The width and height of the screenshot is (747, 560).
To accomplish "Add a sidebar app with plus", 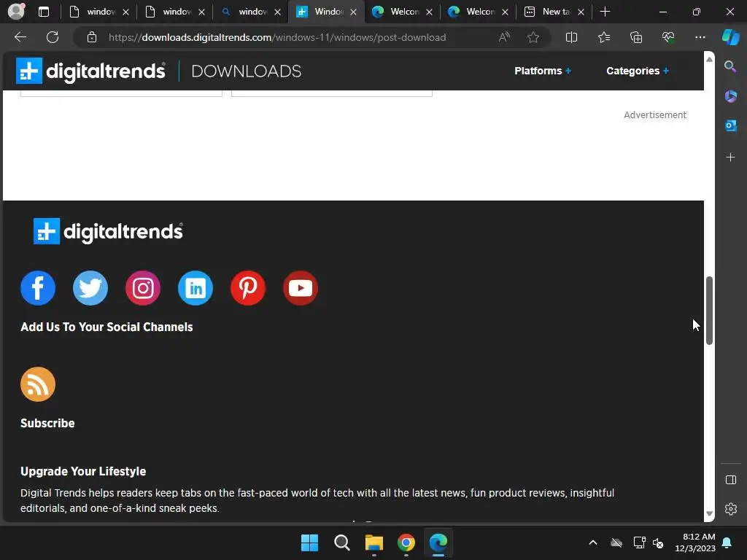I will pyautogui.click(x=730, y=157).
